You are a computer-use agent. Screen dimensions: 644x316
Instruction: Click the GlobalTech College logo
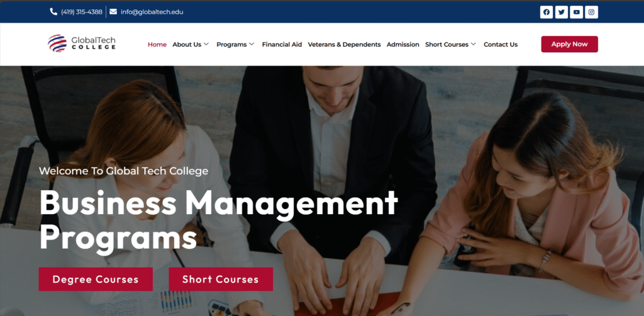click(82, 43)
